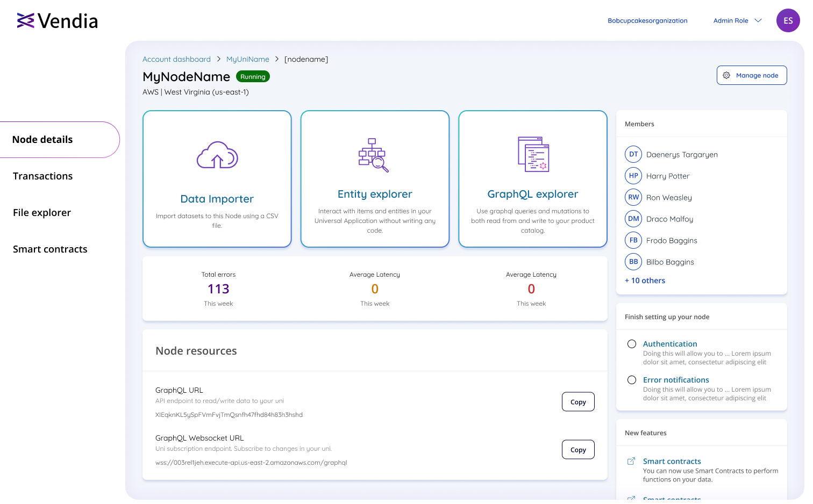This screenshot has height=504, width=813.
Task: Click the GraphQL explorer window icon
Action: click(x=533, y=154)
